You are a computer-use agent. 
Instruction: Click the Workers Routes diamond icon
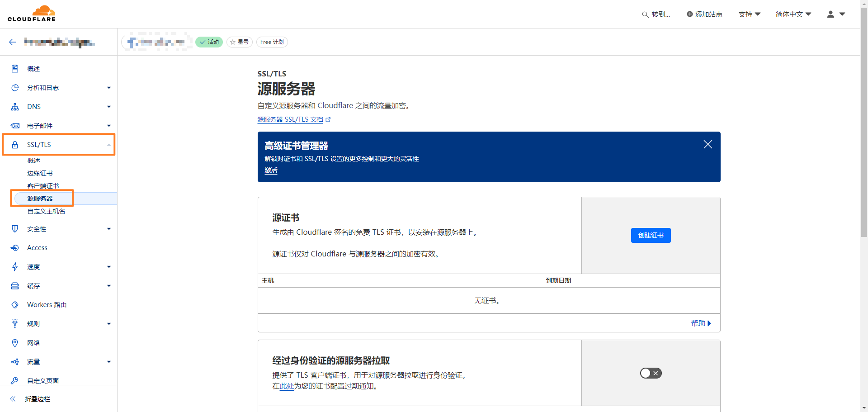(15, 305)
